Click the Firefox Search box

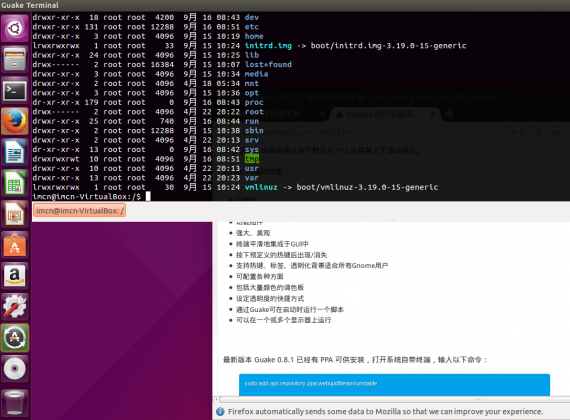click(x=551, y=132)
